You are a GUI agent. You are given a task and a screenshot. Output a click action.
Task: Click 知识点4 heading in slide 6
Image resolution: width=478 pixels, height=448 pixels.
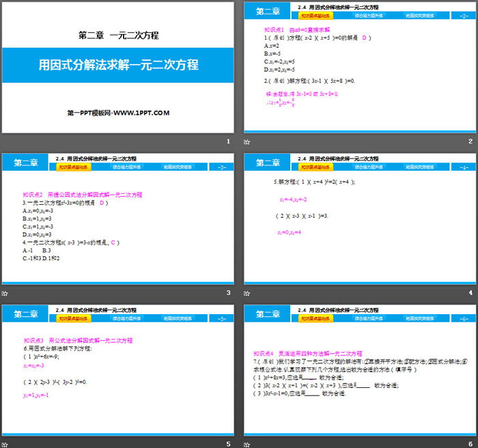tap(308, 354)
